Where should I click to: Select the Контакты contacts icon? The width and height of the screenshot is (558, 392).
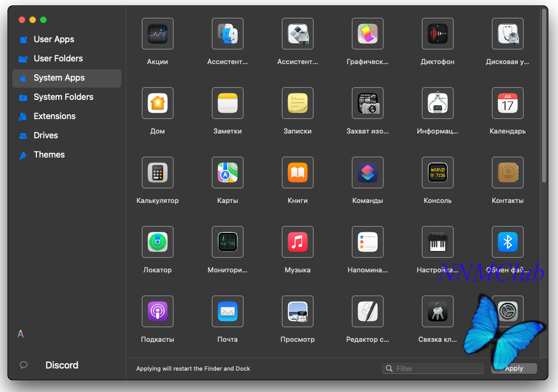pyautogui.click(x=508, y=173)
